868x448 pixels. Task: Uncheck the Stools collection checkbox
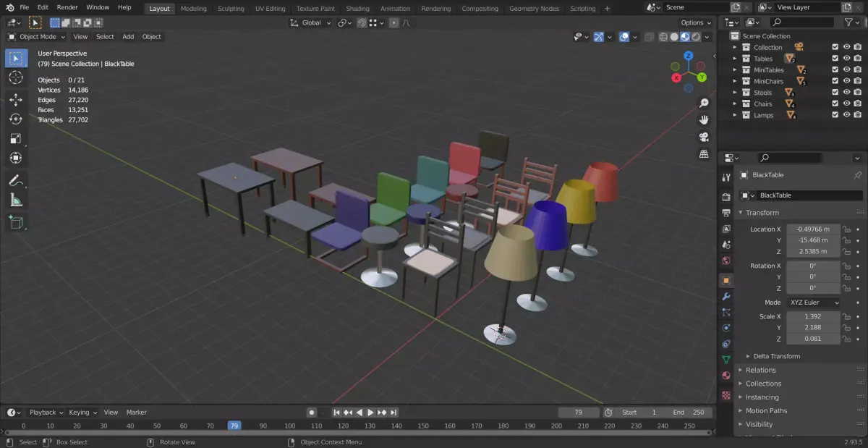835,93
